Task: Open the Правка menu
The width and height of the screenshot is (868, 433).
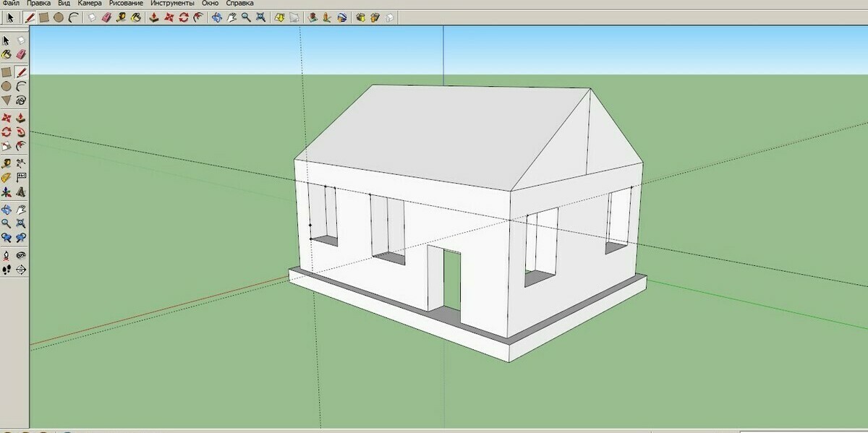Action: [38, 4]
